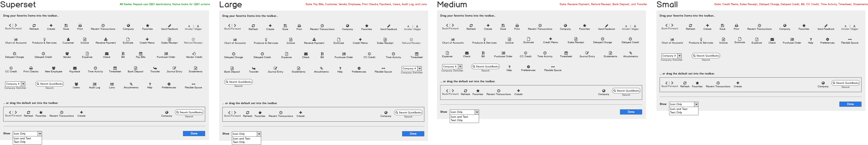Click the Show combo box in the Small panel
Screen dimensions: 868x145
pyautogui.click(x=684, y=104)
